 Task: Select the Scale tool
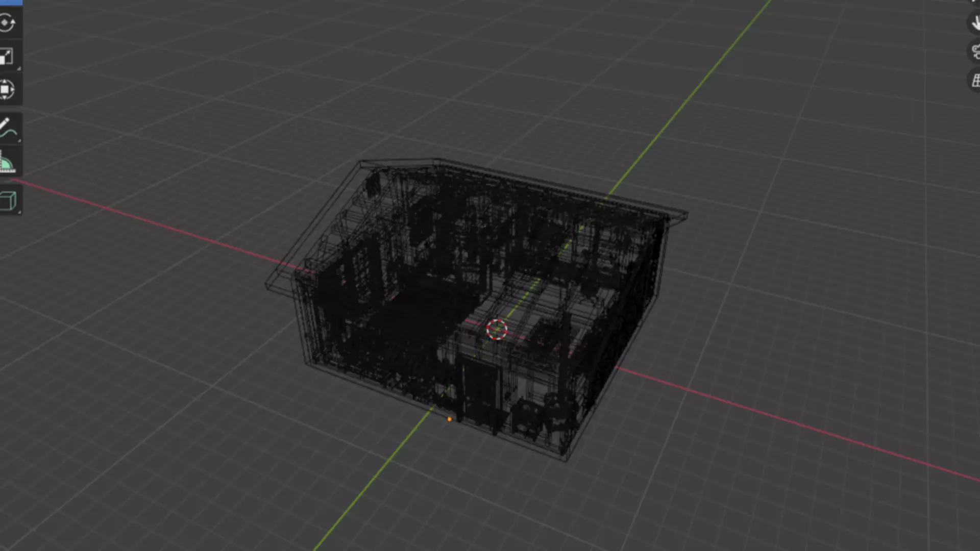[7, 56]
